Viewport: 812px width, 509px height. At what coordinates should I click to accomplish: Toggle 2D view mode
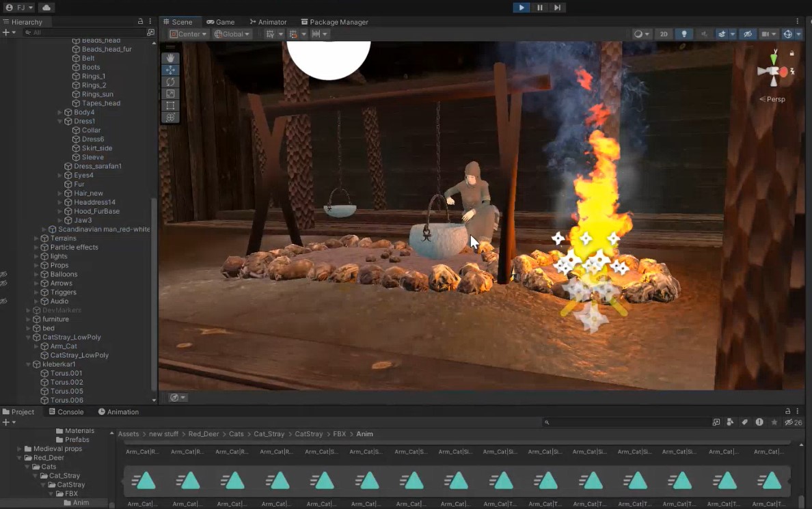(x=663, y=34)
